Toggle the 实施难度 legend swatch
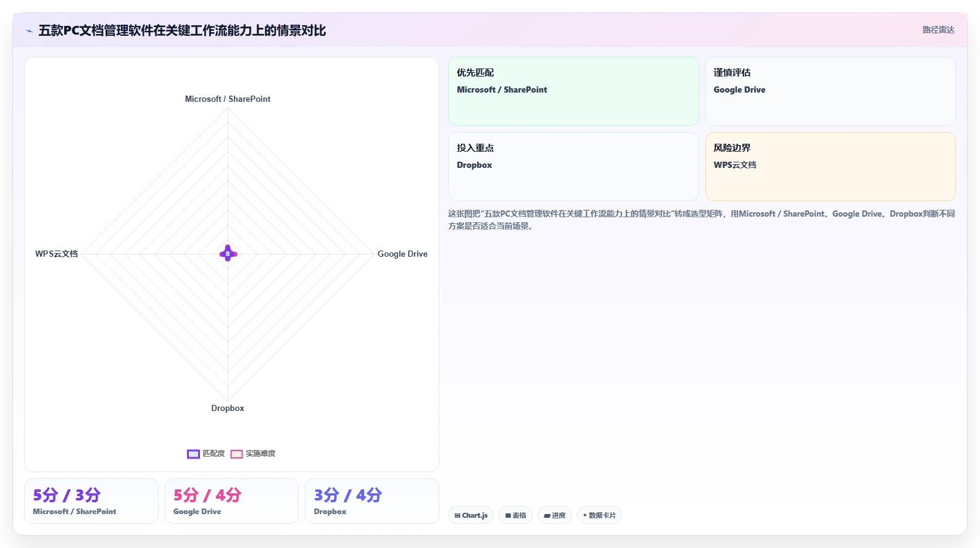 (236, 454)
